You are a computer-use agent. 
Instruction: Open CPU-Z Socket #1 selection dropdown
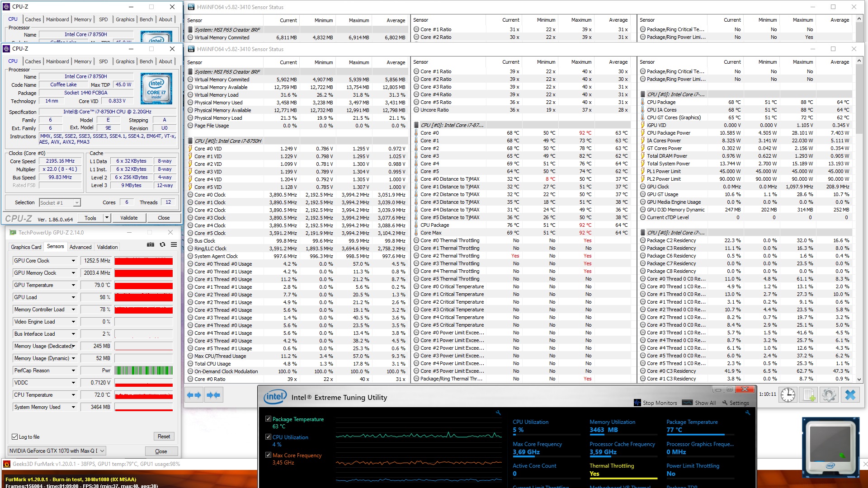click(77, 203)
